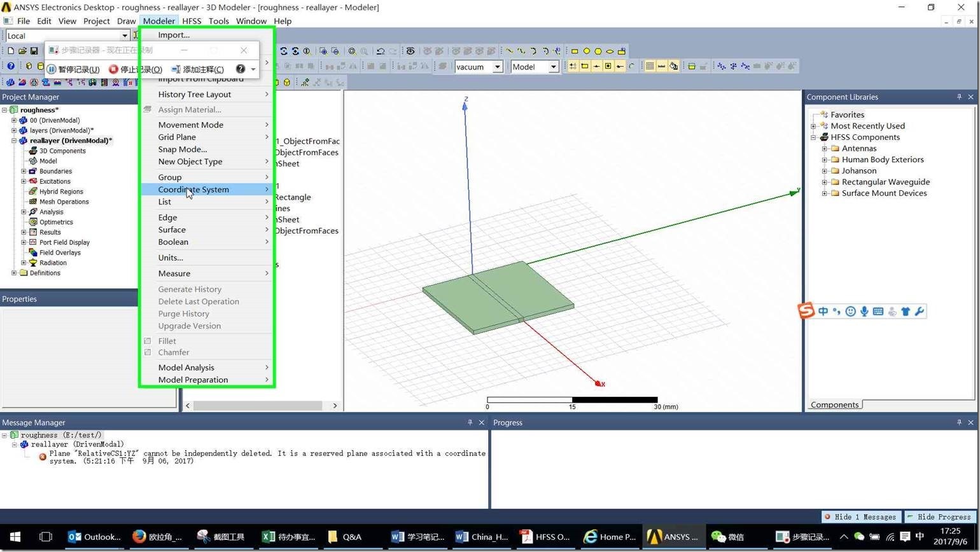Select the Draw Regular Polygon hexagon tool

click(x=598, y=51)
